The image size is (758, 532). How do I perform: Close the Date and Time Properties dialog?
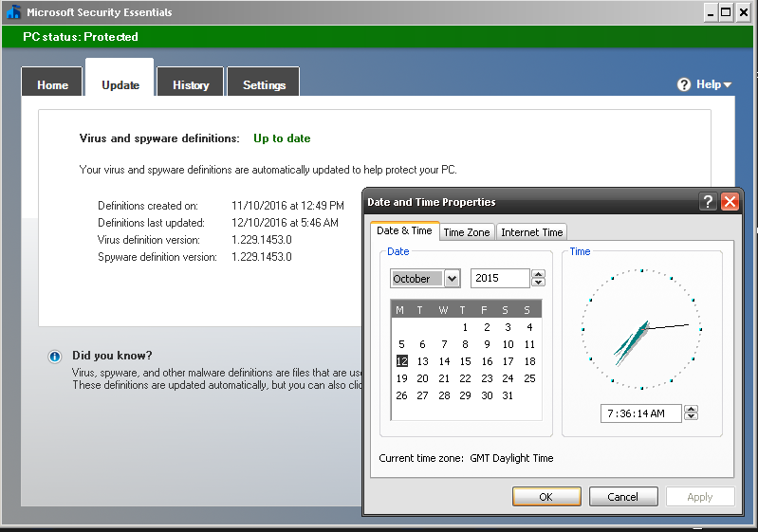coord(730,201)
